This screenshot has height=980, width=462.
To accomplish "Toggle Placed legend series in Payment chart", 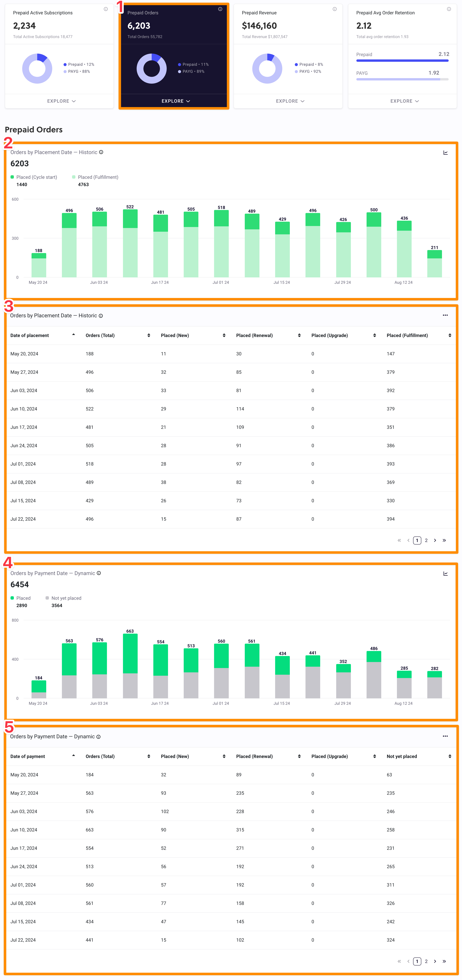I will tap(21, 598).
